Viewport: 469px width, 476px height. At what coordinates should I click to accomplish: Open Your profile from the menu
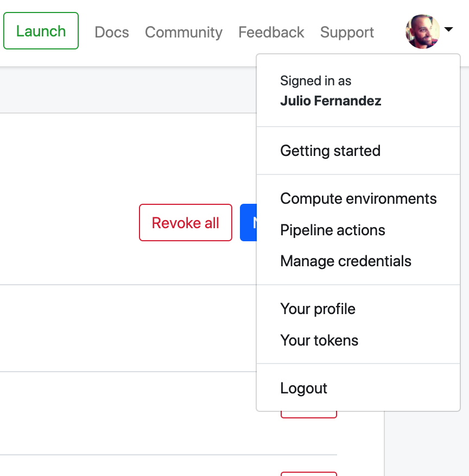(x=318, y=309)
